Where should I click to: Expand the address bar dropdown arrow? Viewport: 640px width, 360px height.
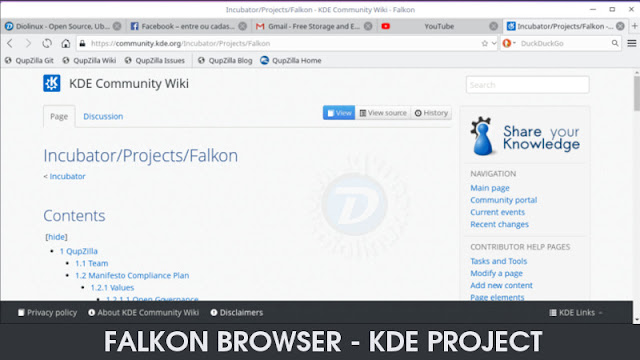pos(494,43)
